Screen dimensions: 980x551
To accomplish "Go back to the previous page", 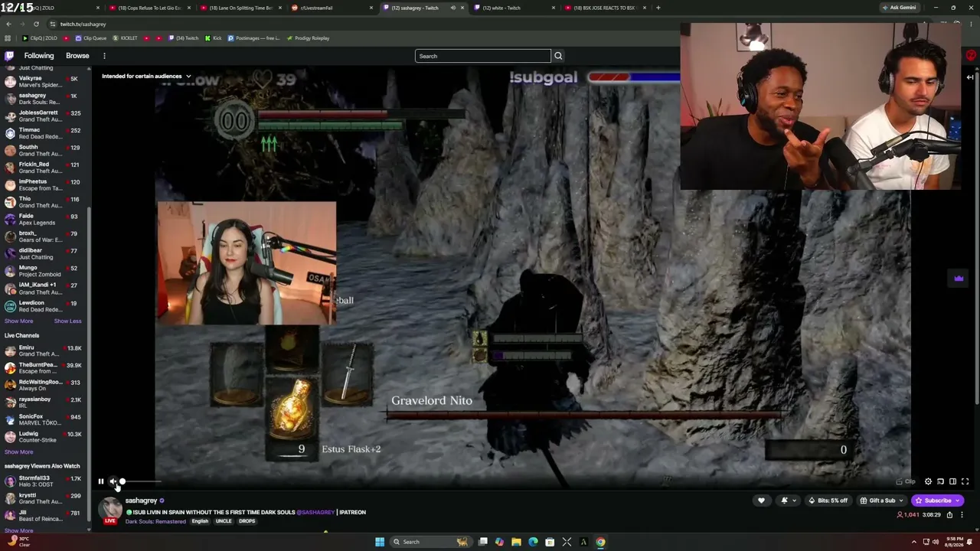I will pos(8,24).
